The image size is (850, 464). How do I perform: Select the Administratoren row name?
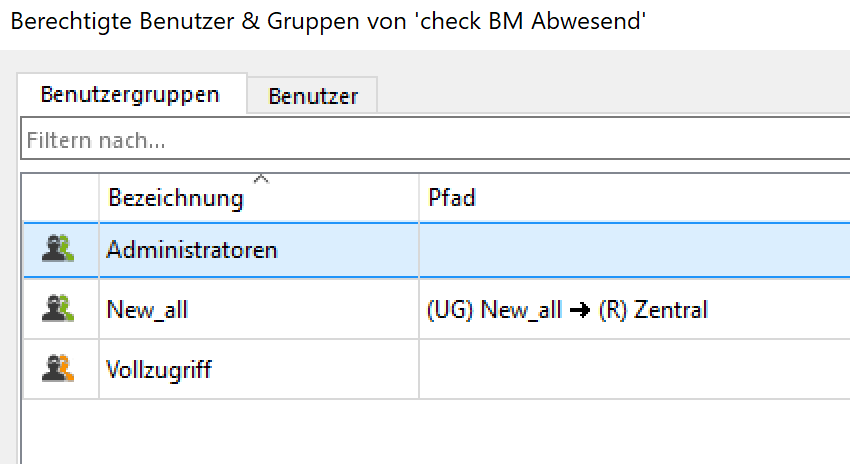point(191,249)
